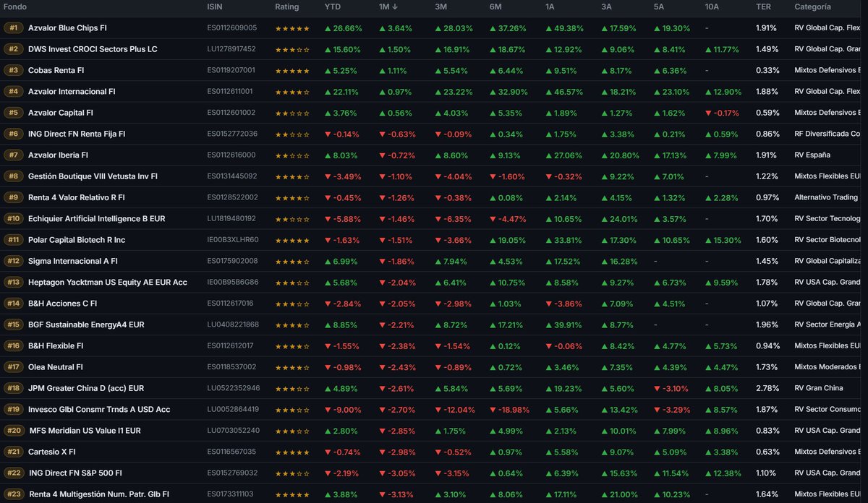Open the Sigma Internacional A FI fund
The image size is (868, 503).
pyautogui.click(x=73, y=261)
